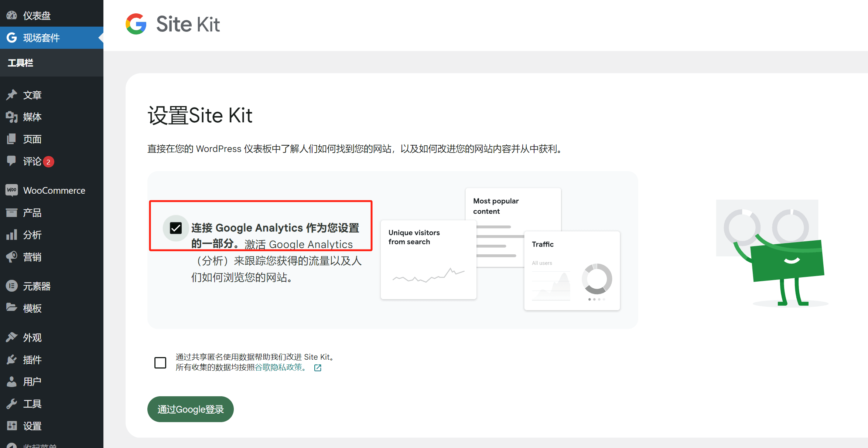Click the 插件 plugins icon
Viewport: 868px width, 448px height.
(x=12, y=359)
